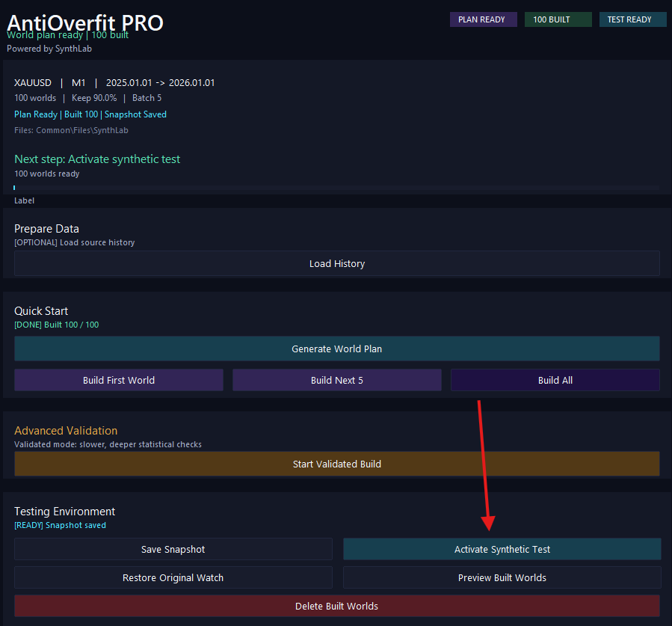Click the 100 BUILT status badge
The width and height of the screenshot is (672, 626).
point(558,19)
